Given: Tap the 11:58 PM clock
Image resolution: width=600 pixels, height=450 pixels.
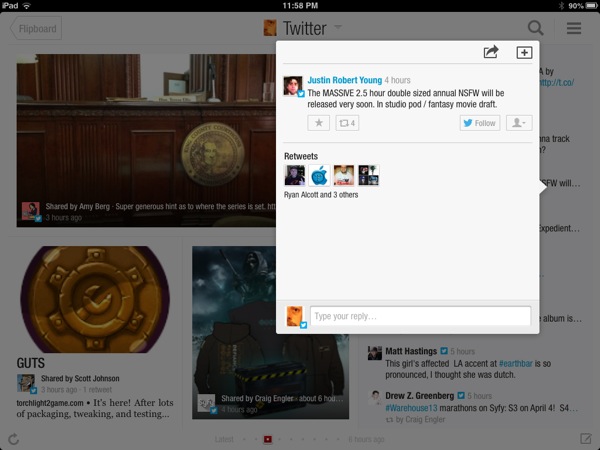Looking at the screenshot, I should [x=300, y=5].
